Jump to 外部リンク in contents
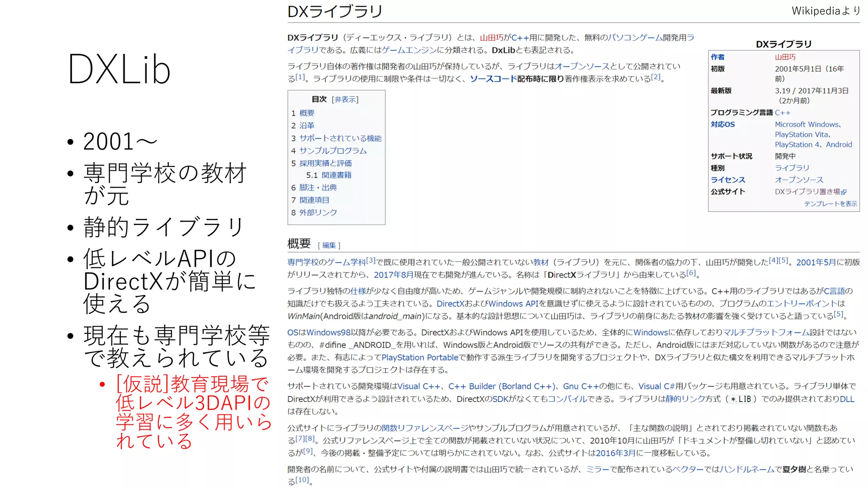868x488 pixels. point(318,212)
